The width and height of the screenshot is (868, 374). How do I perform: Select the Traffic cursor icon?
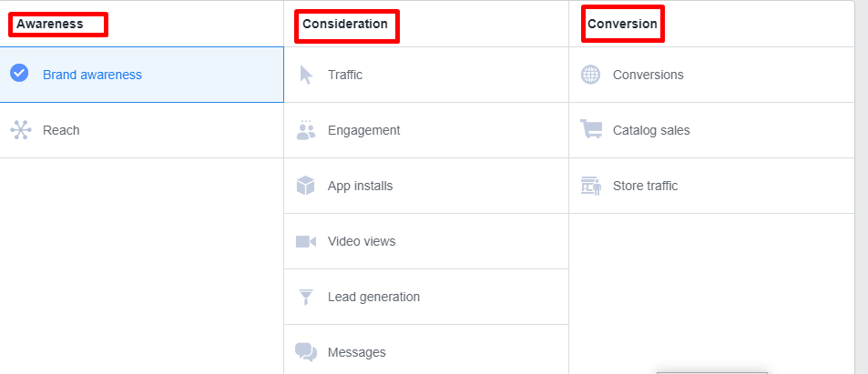[x=306, y=75]
